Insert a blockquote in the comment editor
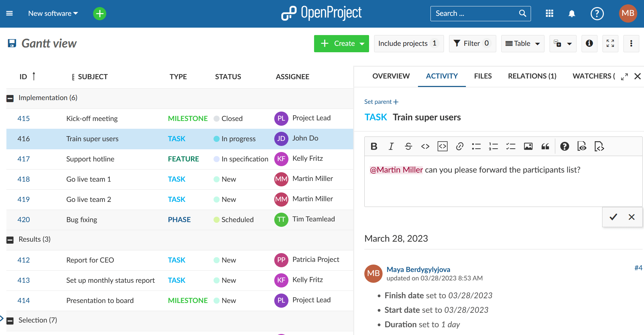 point(545,146)
